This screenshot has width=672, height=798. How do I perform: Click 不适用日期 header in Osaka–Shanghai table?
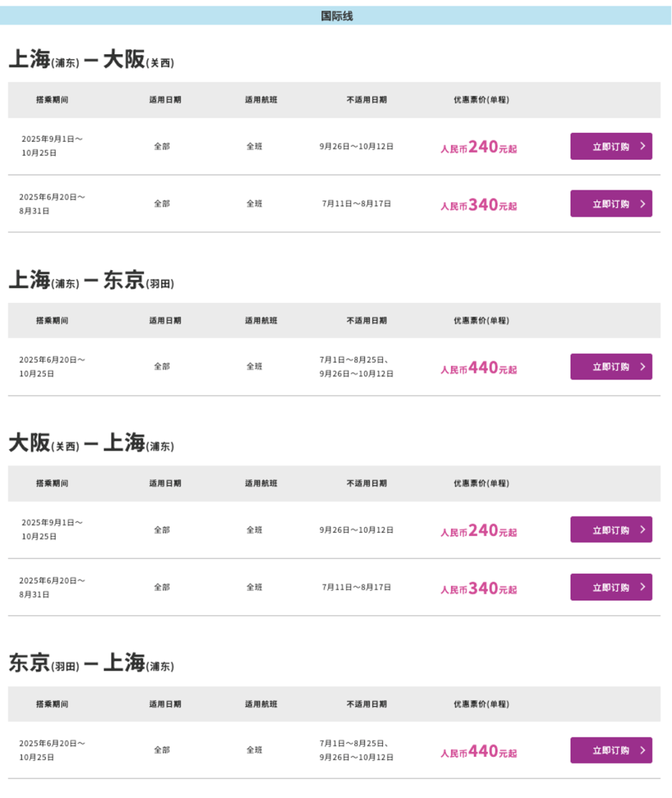tap(366, 483)
